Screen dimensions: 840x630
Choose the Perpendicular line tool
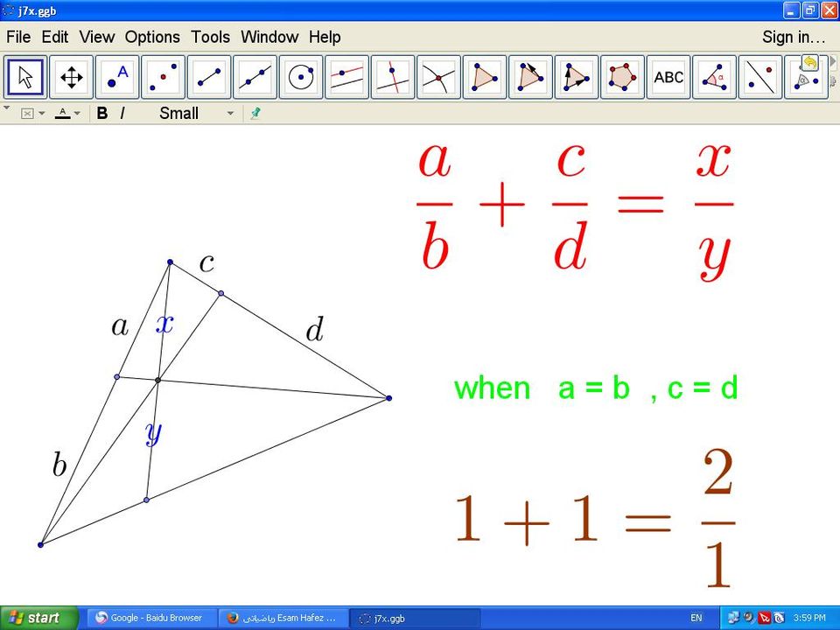[393, 77]
